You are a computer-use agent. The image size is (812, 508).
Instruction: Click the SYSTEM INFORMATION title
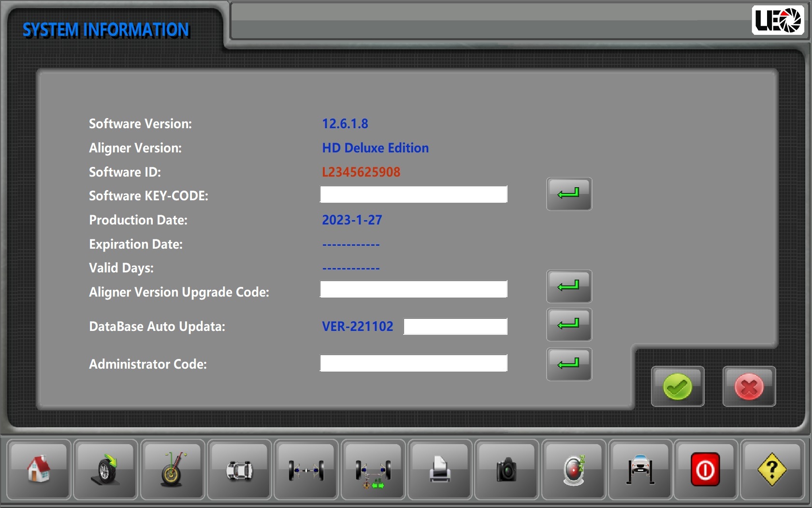click(x=106, y=30)
